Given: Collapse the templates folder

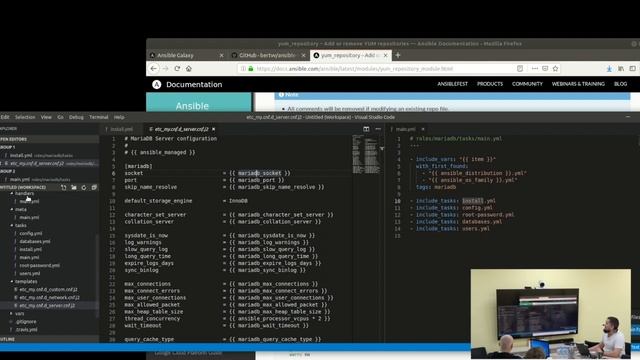Looking at the screenshot, I should pyautogui.click(x=26, y=282).
